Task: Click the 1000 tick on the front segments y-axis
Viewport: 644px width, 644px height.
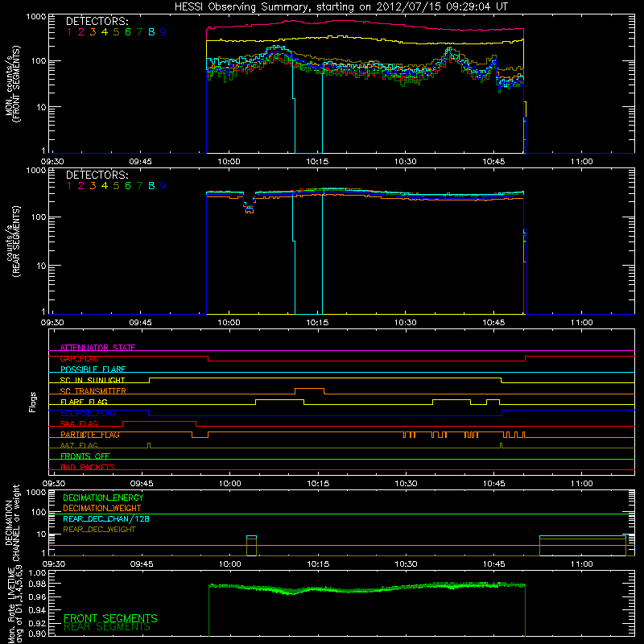Action: pyautogui.click(x=36, y=17)
